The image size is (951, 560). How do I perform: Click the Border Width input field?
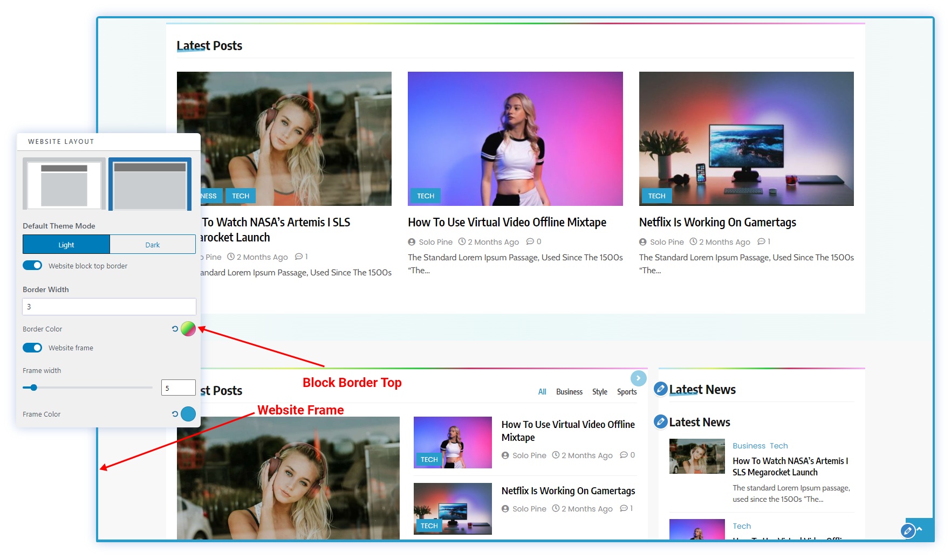(109, 307)
